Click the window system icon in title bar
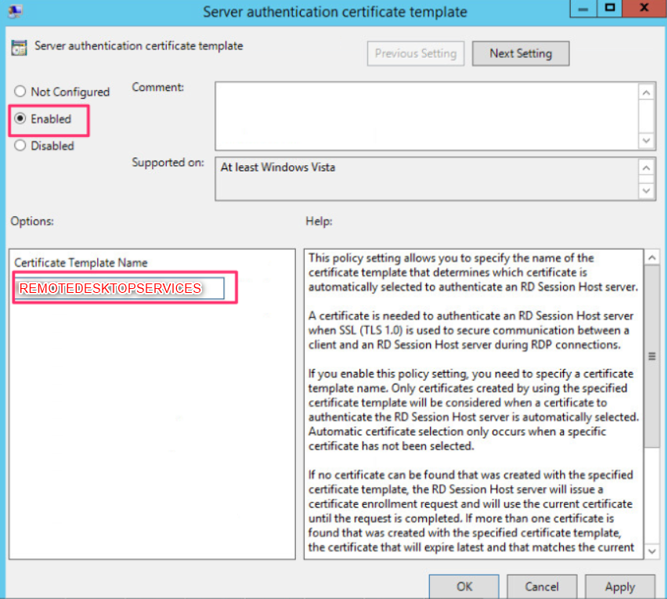 click(x=15, y=11)
